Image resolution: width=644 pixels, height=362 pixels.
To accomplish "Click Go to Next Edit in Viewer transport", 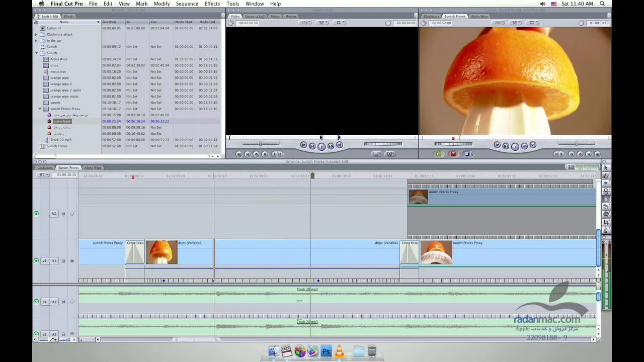I will pos(340,145).
